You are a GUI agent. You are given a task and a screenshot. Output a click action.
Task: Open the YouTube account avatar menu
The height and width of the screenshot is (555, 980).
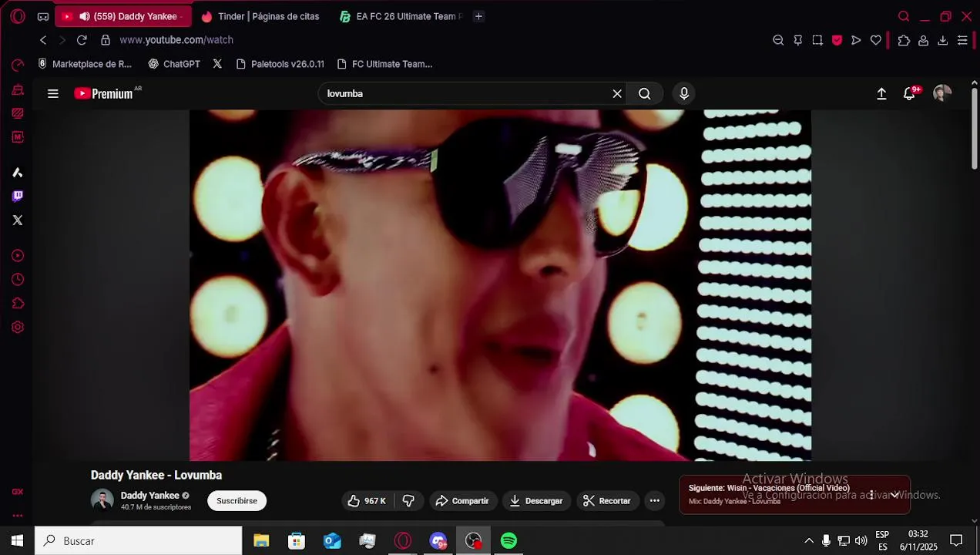(x=942, y=93)
